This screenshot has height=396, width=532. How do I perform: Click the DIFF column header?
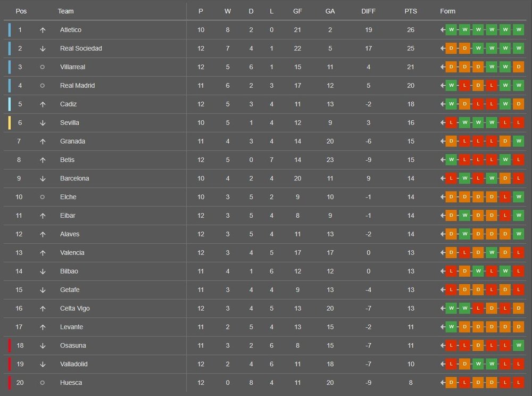(368, 11)
